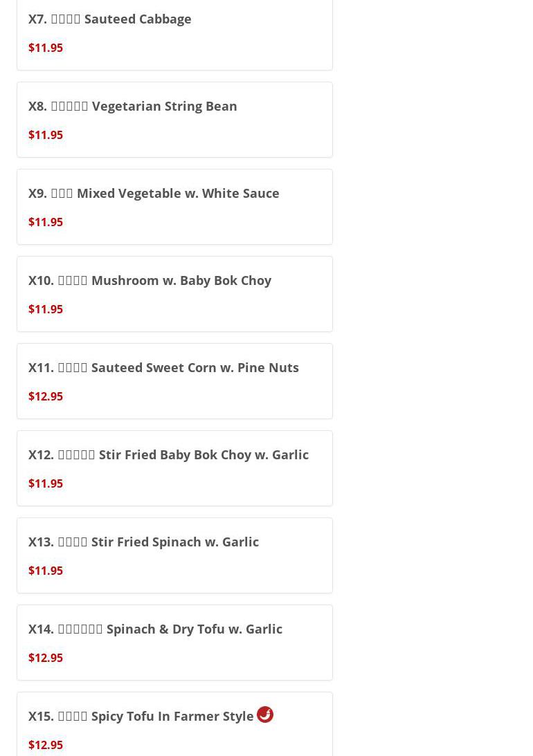This screenshot has width=533, height=756.
Task: Click the price under Mushroom w. Baby Bok Choy
Action: (46, 309)
